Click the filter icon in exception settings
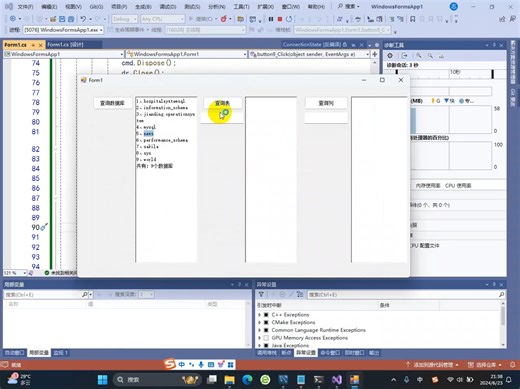 click(x=261, y=295)
